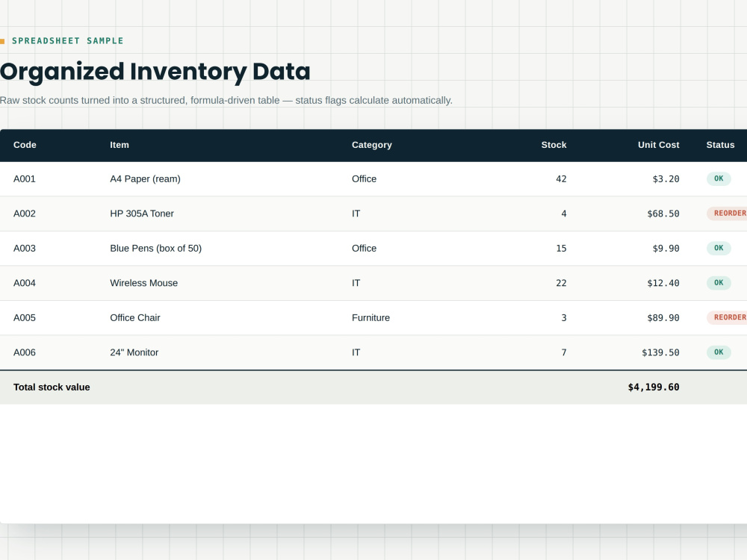Click stock value 22

[561, 283]
